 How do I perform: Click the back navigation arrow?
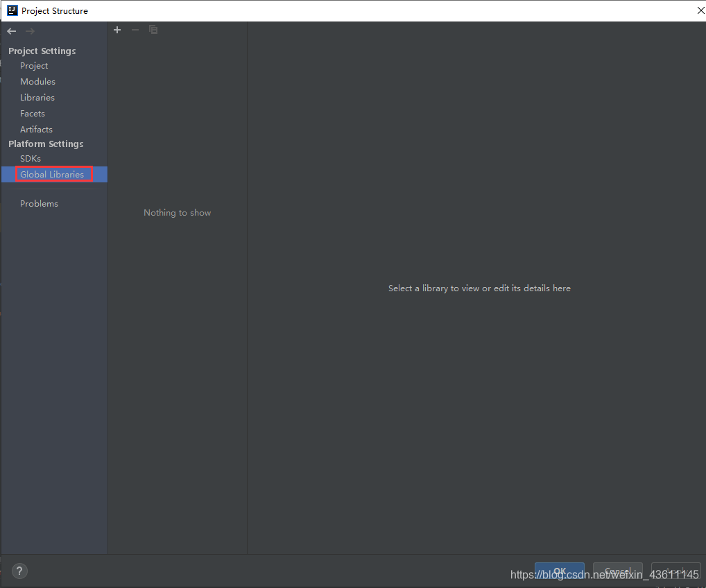(12, 31)
